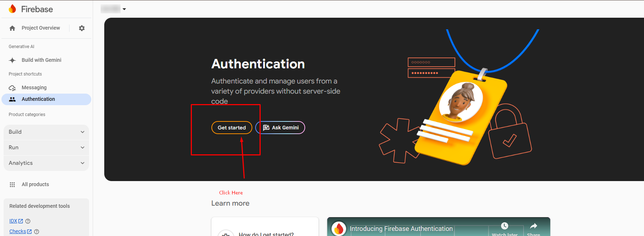Viewport: 644px width, 236px height.
Task: Click the help icon next to IDX
Action: point(28,221)
